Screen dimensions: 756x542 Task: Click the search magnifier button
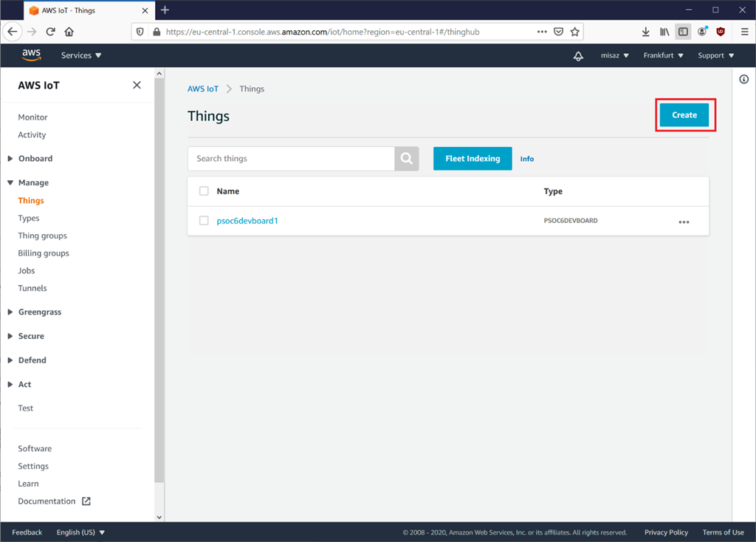[407, 159]
